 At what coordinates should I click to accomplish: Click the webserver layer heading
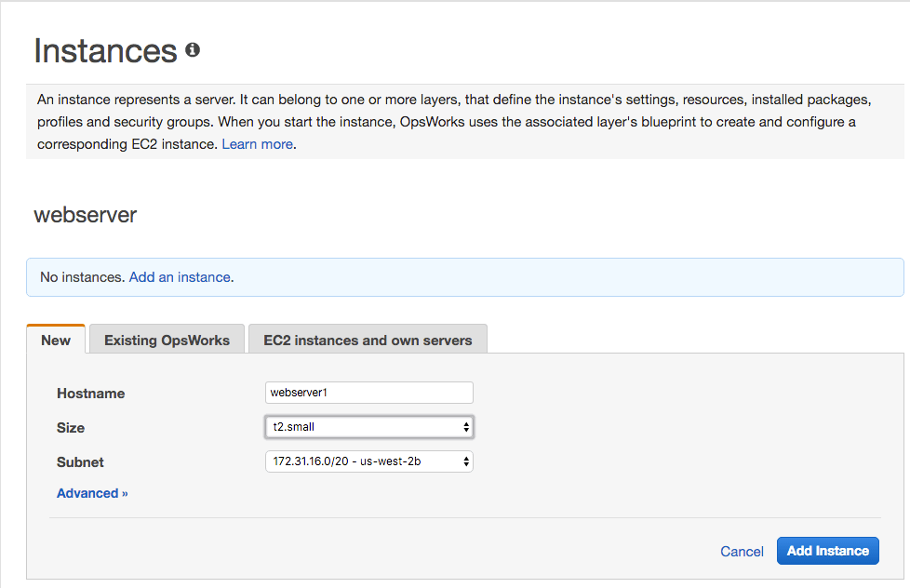86,215
